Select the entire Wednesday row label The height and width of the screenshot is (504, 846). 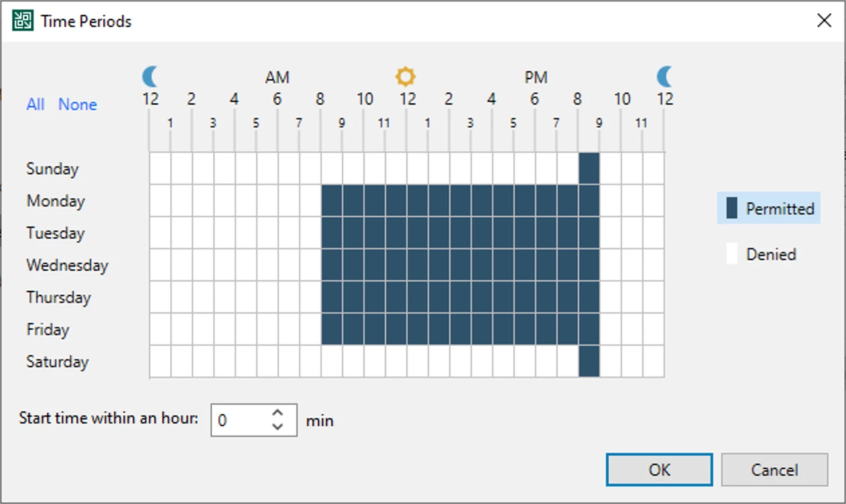[67, 265]
